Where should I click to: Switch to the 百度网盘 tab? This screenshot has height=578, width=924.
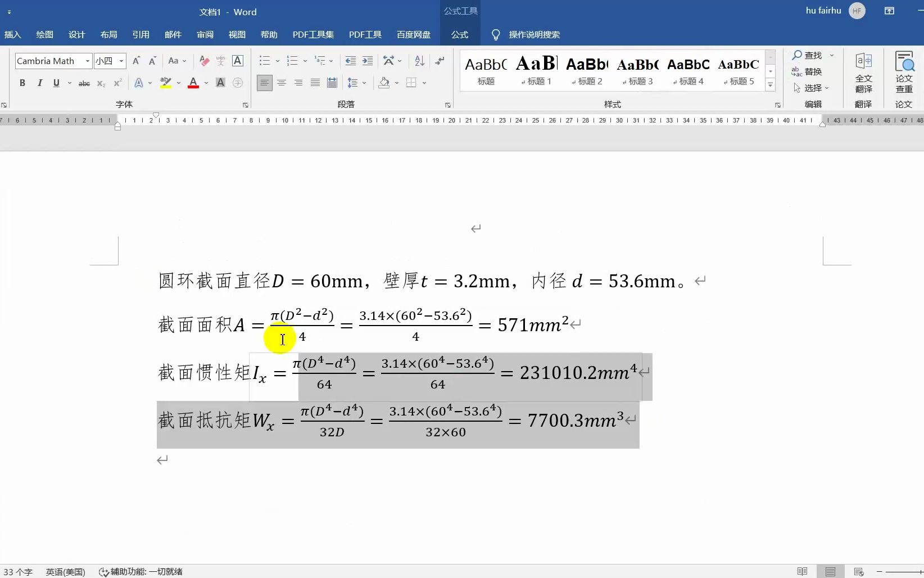414,35
